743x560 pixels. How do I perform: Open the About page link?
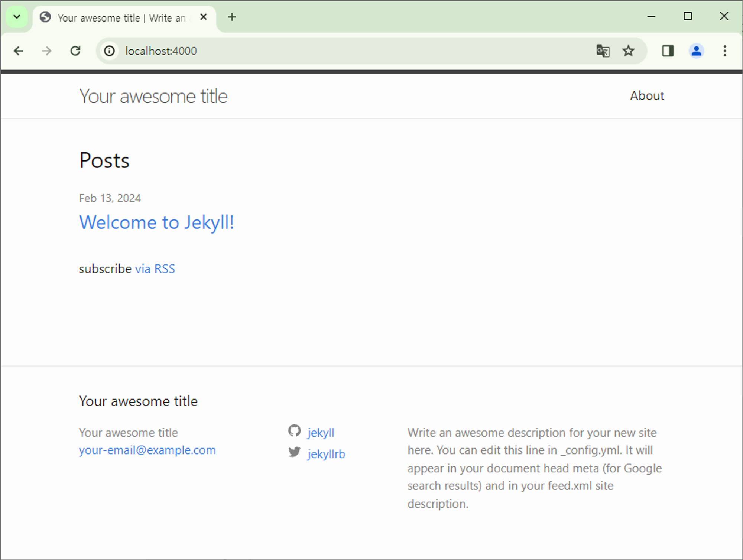pyautogui.click(x=647, y=96)
